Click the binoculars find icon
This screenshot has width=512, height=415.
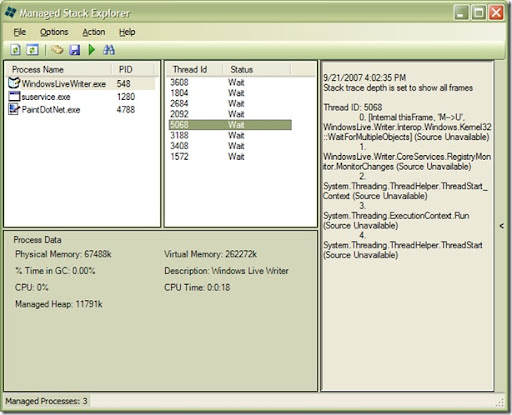coord(109,50)
